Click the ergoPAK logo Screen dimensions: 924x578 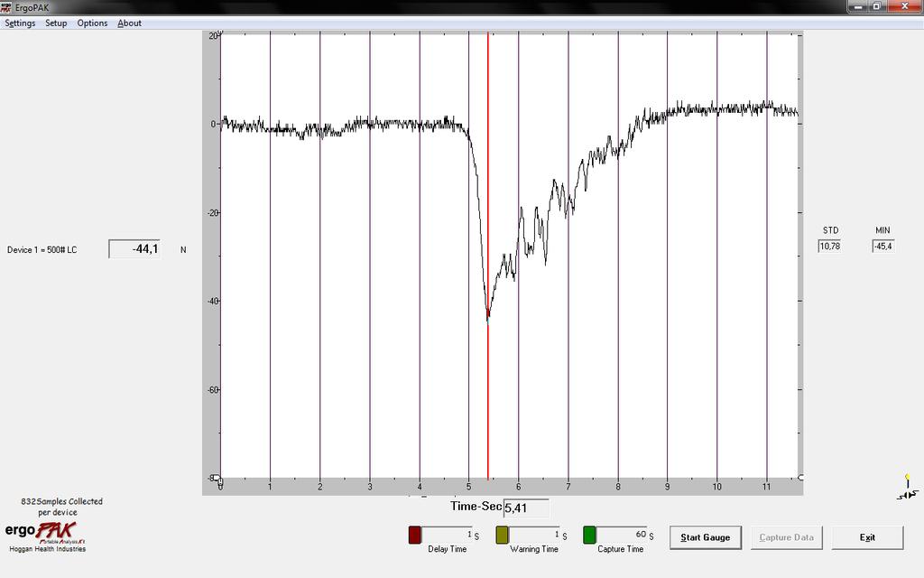point(46,532)
